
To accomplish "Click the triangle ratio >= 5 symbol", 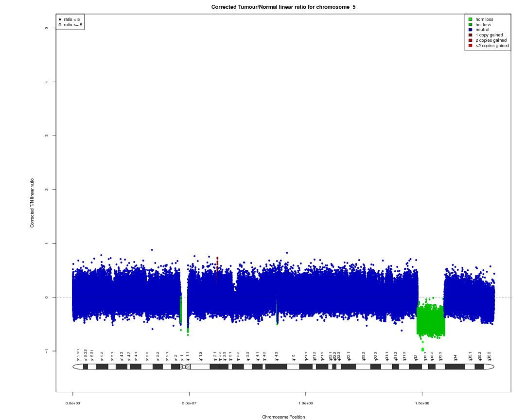I will tap(60, 24).
